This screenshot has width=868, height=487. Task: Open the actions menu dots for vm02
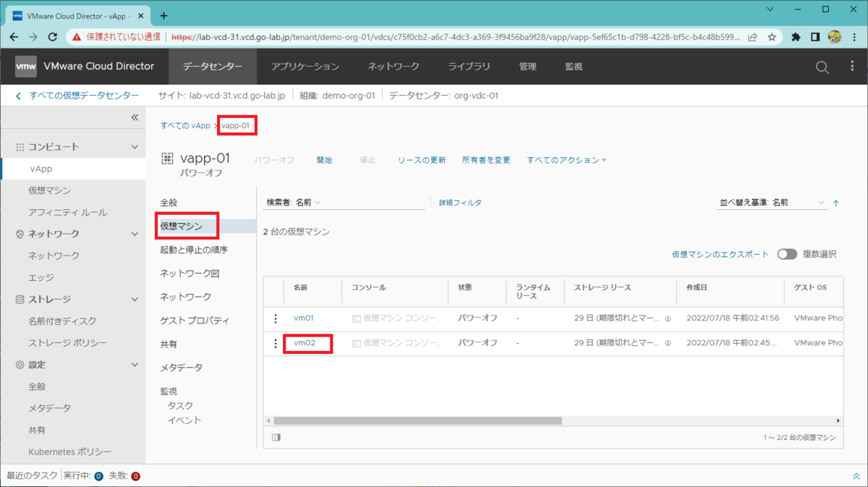pos(275,343)
